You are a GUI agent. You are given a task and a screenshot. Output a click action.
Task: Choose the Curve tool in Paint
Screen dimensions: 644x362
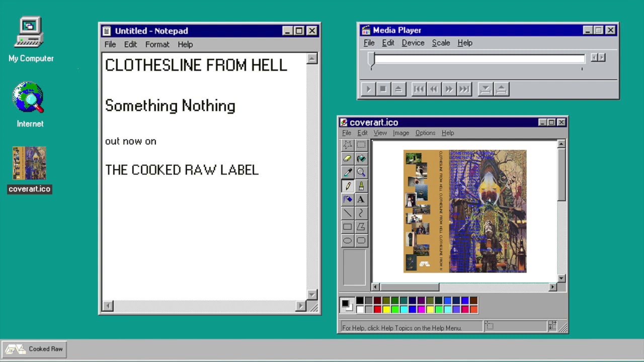pos(361,213)
